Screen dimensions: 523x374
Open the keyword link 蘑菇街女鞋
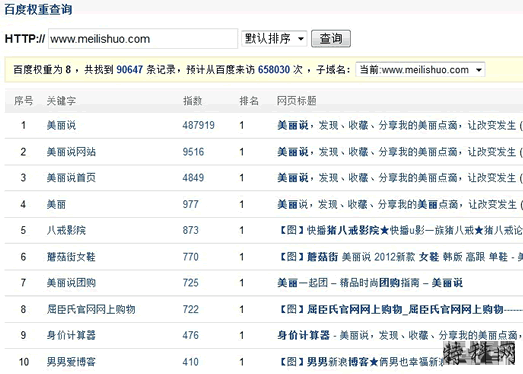pos(71,257)
